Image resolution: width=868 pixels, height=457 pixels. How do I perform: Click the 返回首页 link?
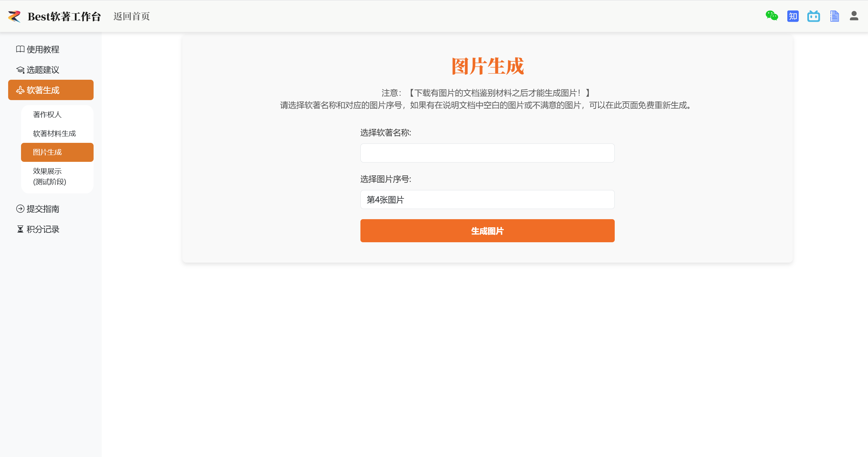point(132,16)
